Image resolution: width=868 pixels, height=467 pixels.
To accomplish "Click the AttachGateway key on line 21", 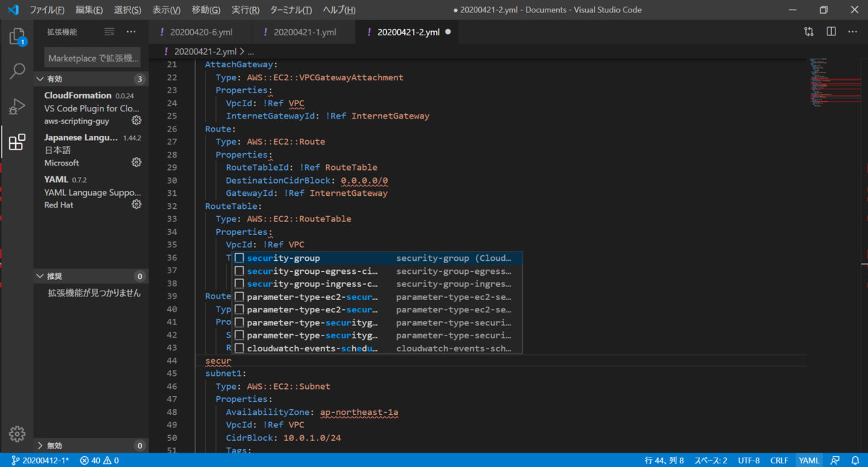I will pyautogui.click(x=239, y=64).
